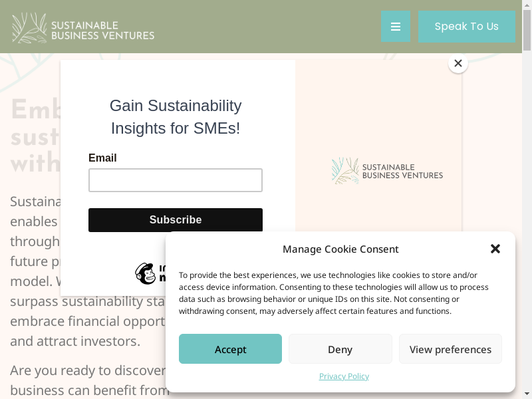The height and width of the screenshot is (399, 532).
Task: Click the page scrollbar down arrow
Action: click(527, 394)
